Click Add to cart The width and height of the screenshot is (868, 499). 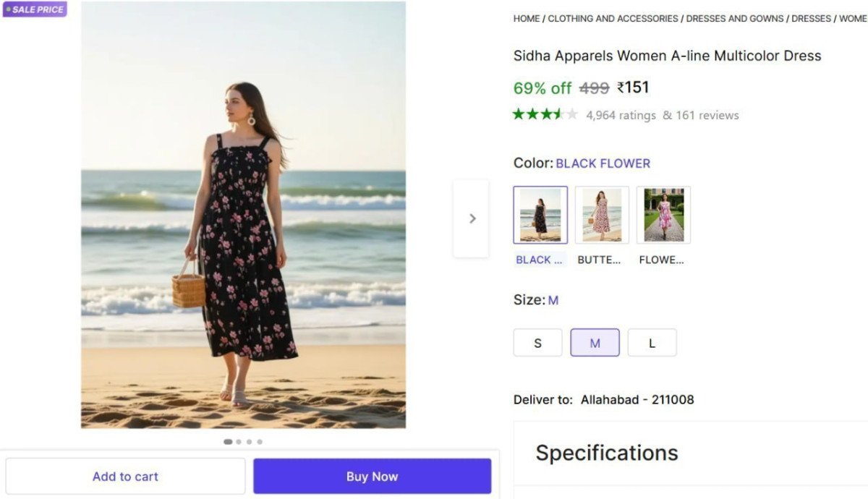[125, 476]
